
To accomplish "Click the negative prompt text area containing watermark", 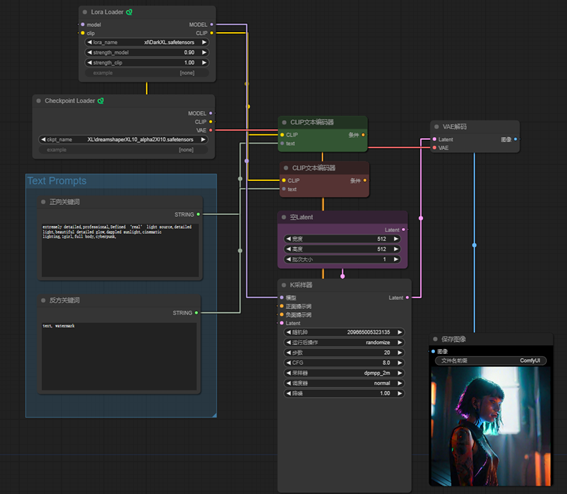I will [x=119, y=356].
